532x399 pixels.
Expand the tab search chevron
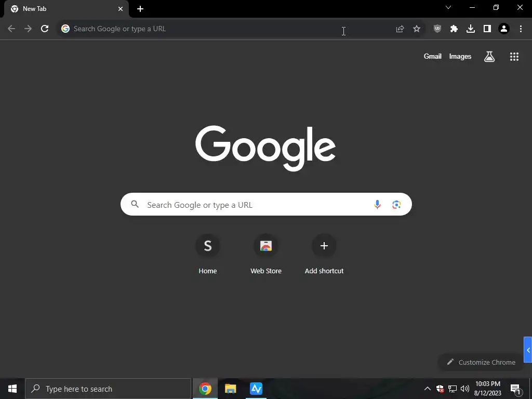(448, 7)
